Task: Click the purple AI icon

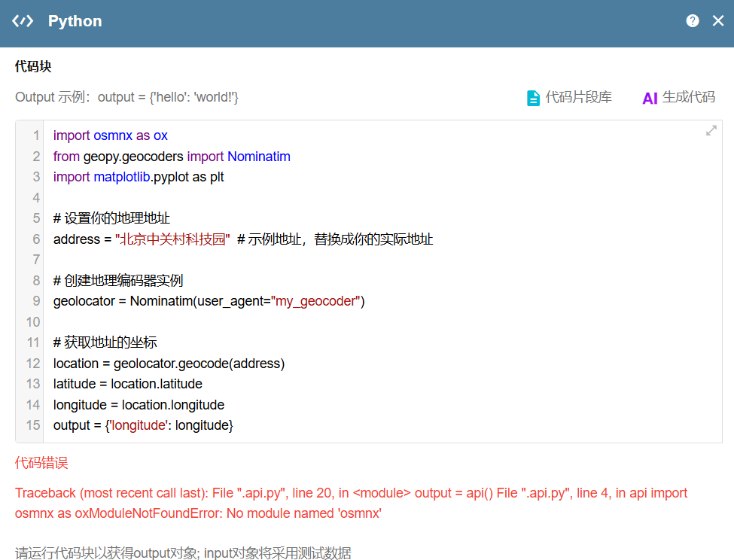Action: point(650,99)
